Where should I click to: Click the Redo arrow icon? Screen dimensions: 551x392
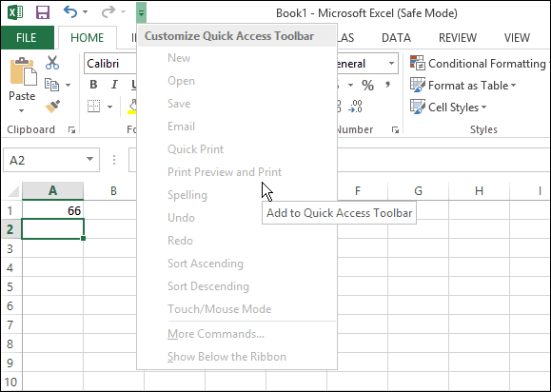[108, 12]
